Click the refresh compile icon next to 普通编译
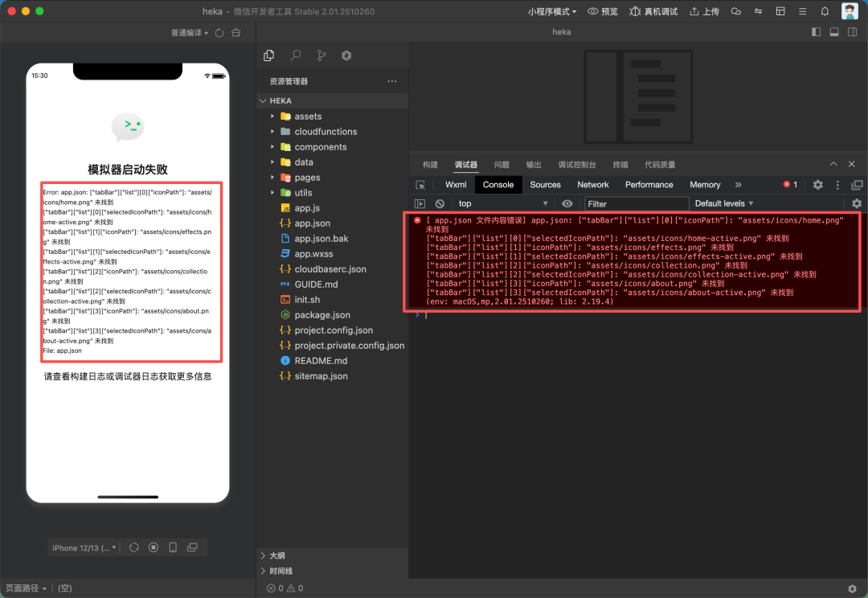The image size is (868, 598). tap(219, 33)
